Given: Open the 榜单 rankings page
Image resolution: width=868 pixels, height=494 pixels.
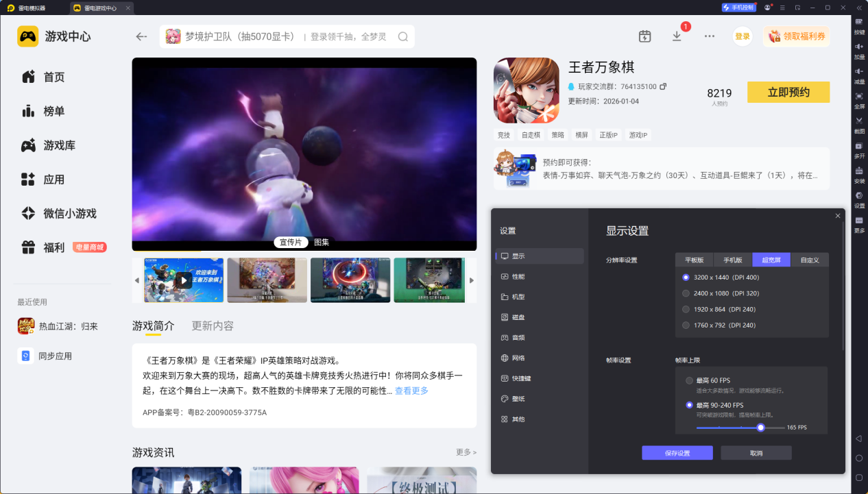Looking at the screenshot, I should [x=43, y=111].
